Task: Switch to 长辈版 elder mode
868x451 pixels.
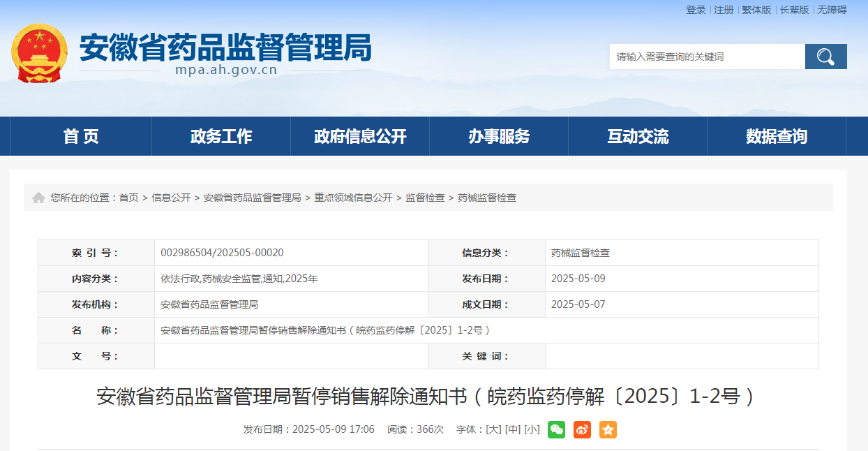Action: tap(794, 10)
